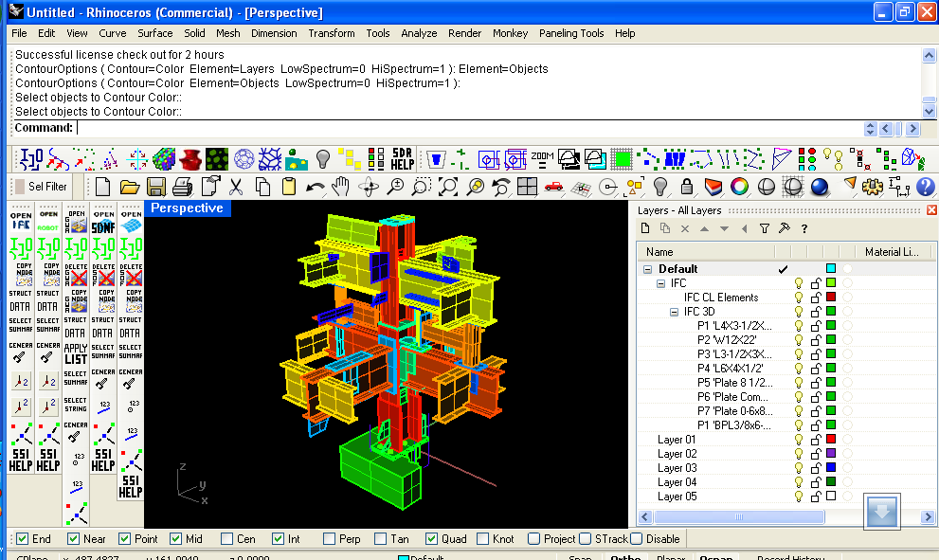939x560 pixels.
Task: Select the Rotate view tool
Action: [x=369, y=187]
